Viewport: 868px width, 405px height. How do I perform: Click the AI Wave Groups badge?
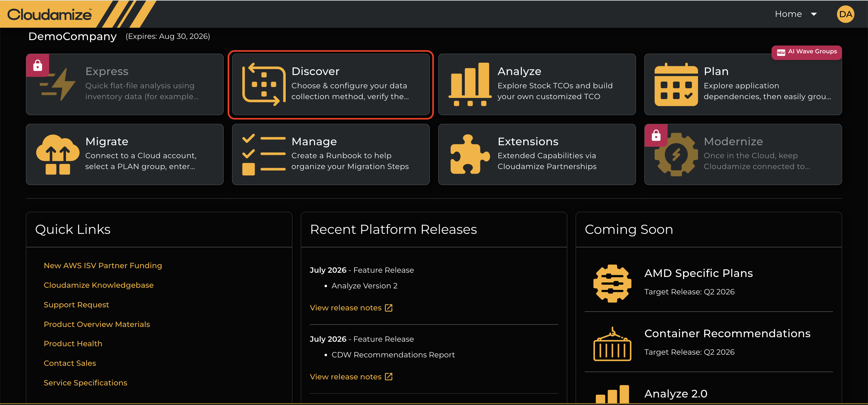(x=807, y=52)
